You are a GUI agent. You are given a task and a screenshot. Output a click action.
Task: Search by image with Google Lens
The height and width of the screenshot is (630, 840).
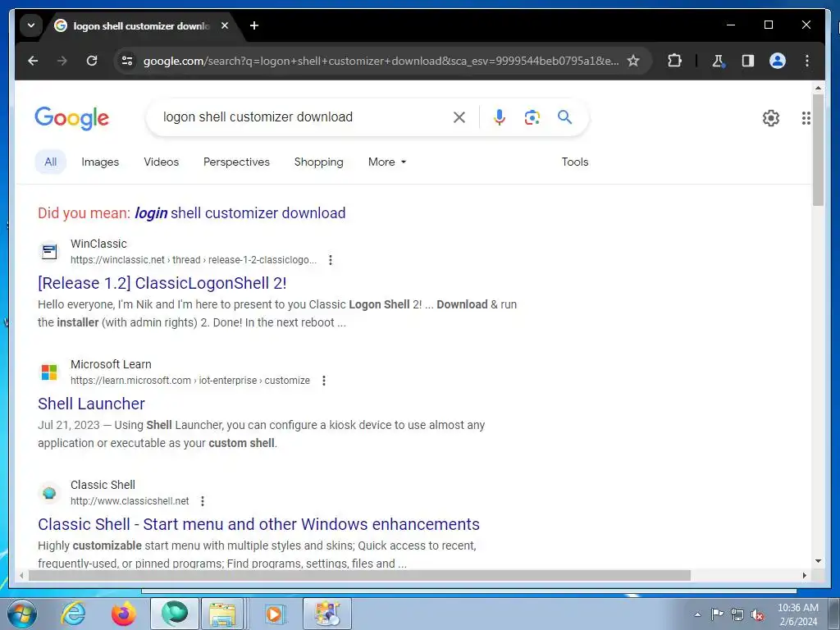point(532,117)
